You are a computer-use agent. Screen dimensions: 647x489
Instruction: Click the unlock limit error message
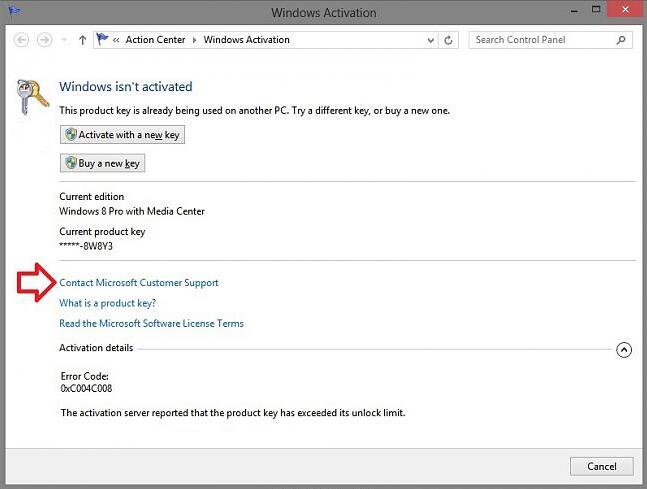(x=233, y=413)
